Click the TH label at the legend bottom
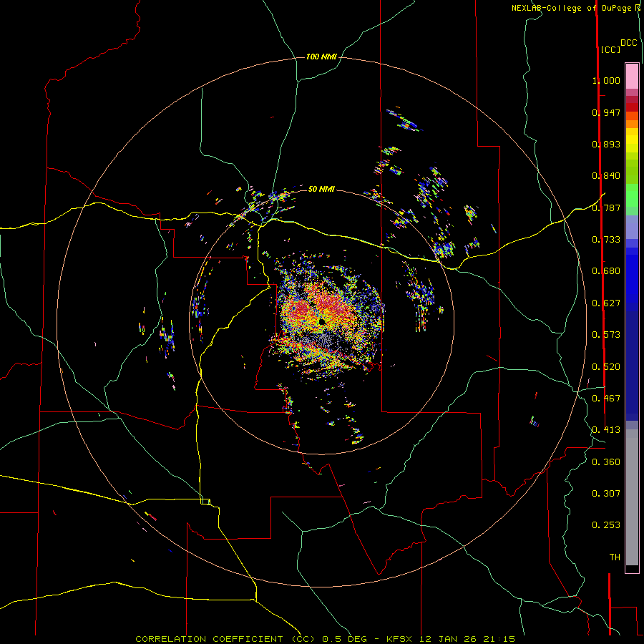This screenshot has height=644, width=644. point(615,557)
